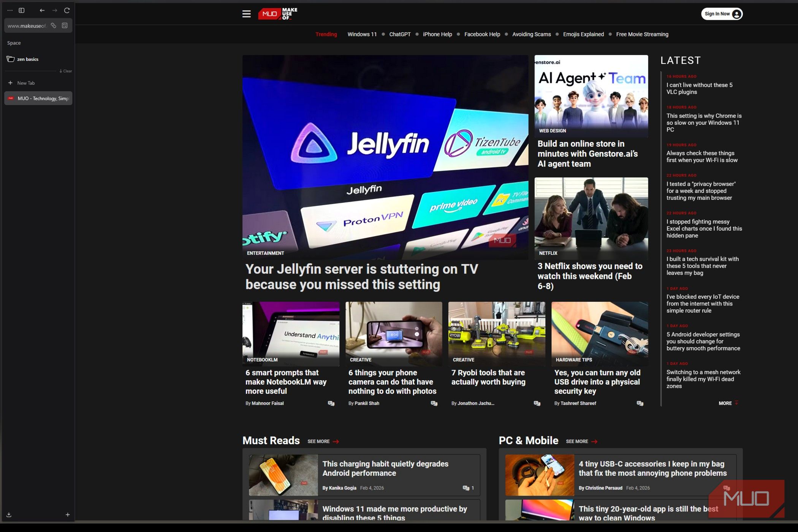Open the MakeUseOf hamburger menu
This screenshot has height=532, width=798.
pyautogui.click(x=246, y=14)
